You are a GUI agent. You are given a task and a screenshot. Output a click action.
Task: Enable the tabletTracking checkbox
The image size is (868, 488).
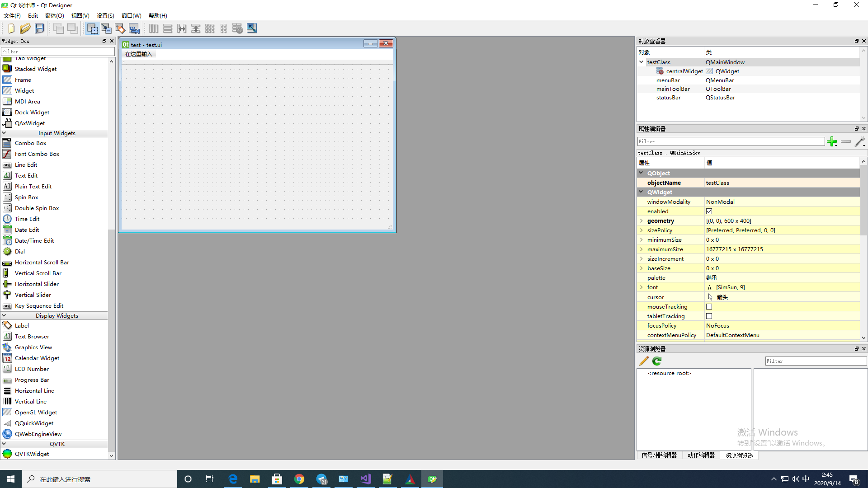pos(709,316)
